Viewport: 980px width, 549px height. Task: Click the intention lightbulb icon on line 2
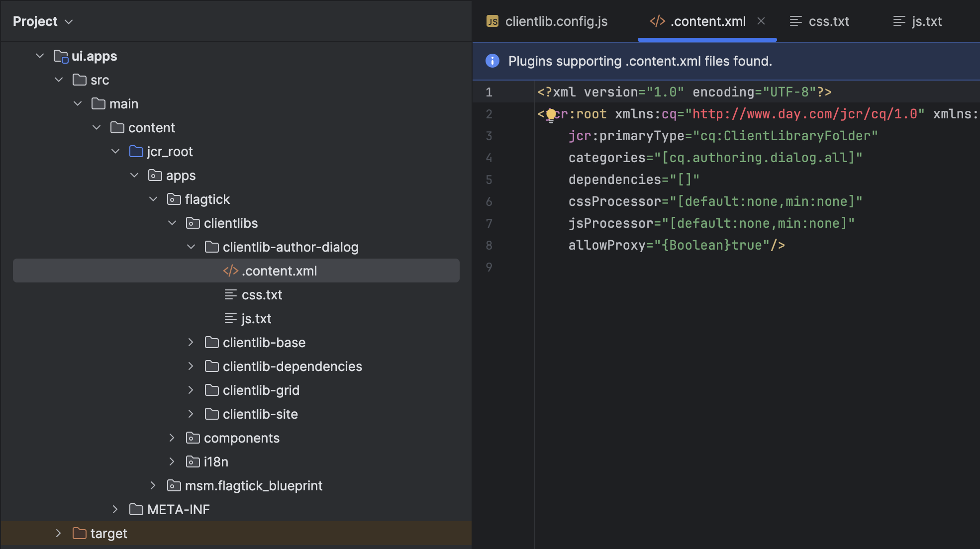pyautogui.click(x=551, y=115)
